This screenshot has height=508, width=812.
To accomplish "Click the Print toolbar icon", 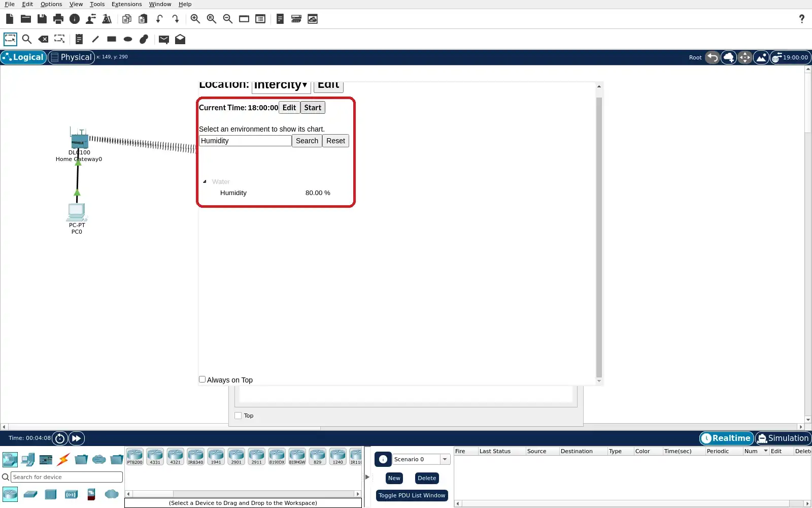I will click(58, 19).
